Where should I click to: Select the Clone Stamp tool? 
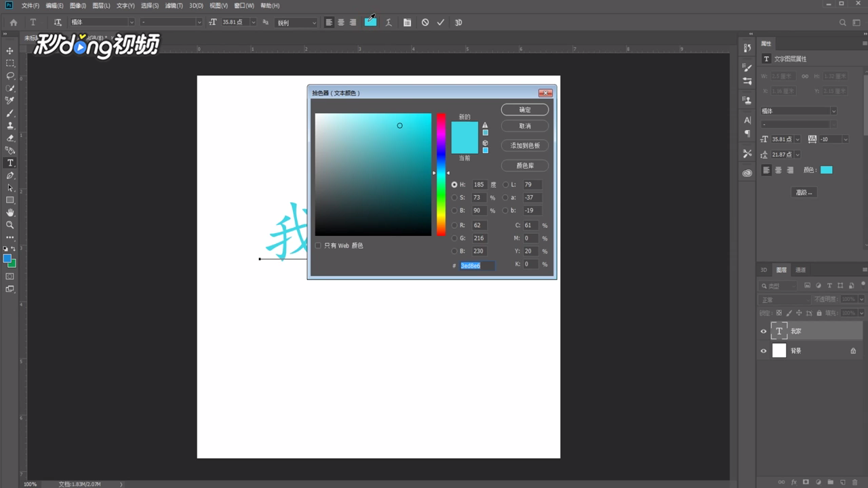coord(10,125)
